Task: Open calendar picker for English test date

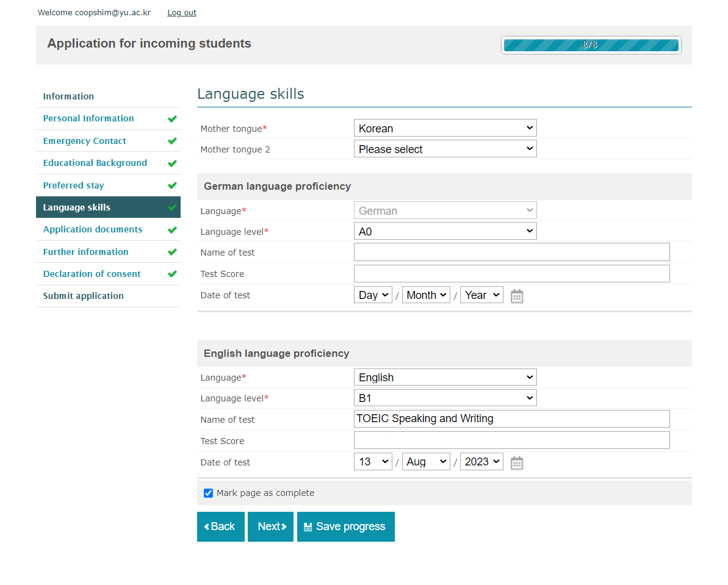Action: [x=517, y=462]
